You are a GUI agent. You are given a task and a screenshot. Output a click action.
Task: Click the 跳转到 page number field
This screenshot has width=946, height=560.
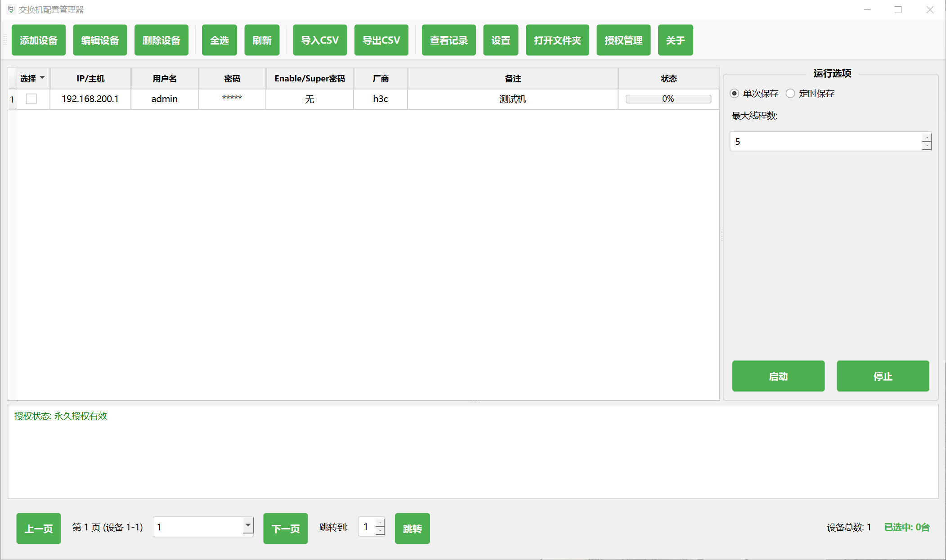click(x=367, y=527)
